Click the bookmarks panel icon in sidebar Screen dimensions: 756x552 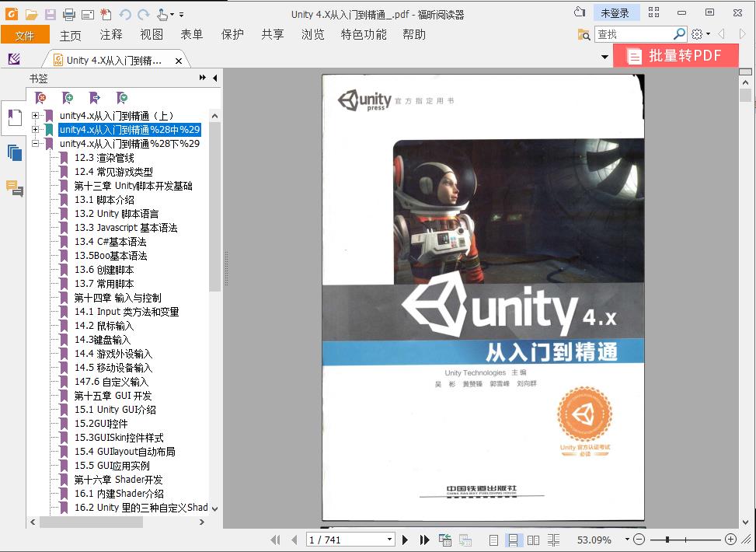pos(15,117)
